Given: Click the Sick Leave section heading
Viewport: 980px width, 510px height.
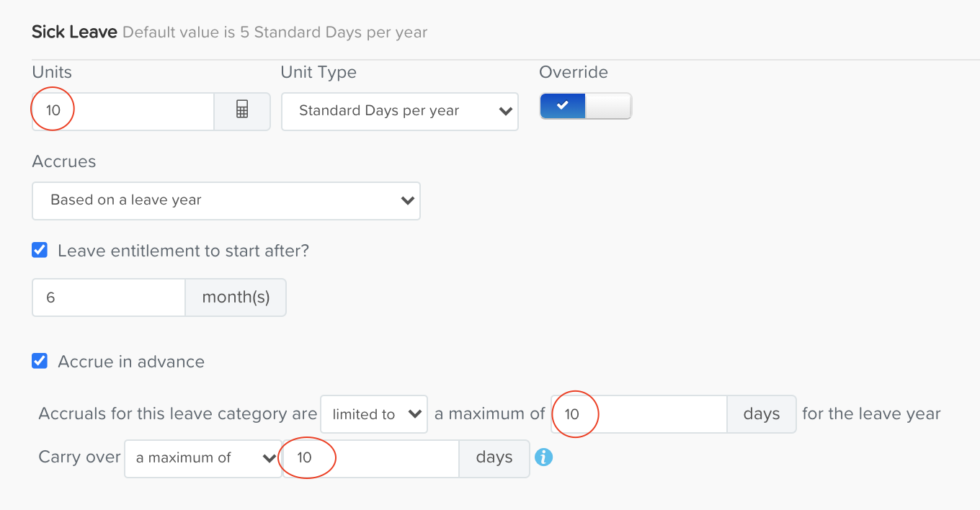Looking at the screenshot, I should point(74,32).
